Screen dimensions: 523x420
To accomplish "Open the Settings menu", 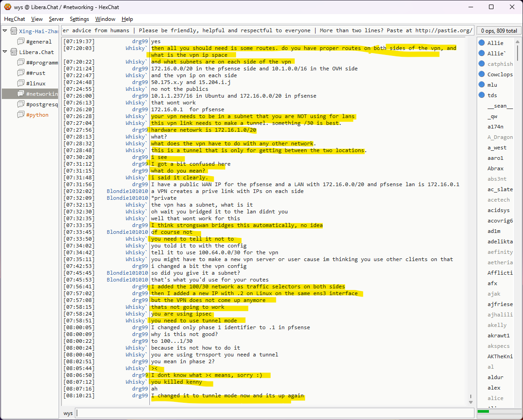I will pyautogui.click(x=79, y=19).
